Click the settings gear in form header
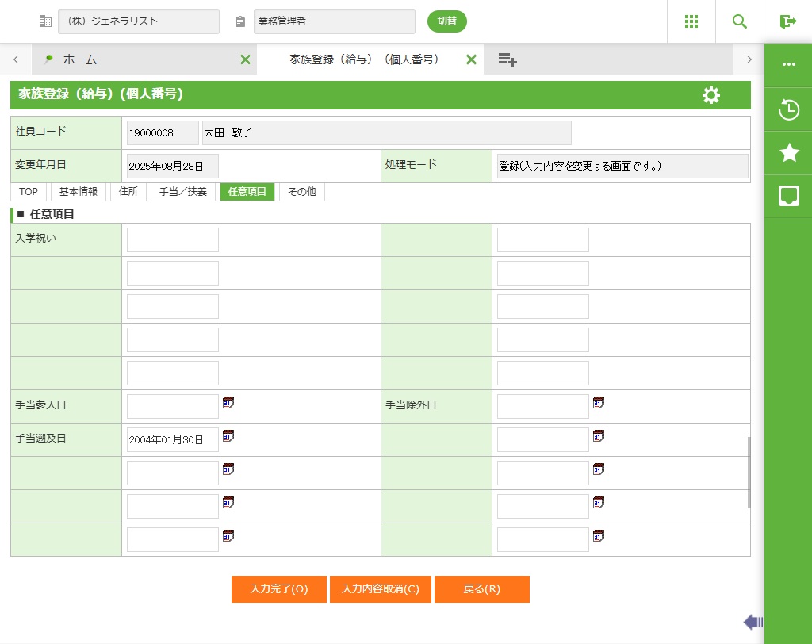 coord(711,95)
